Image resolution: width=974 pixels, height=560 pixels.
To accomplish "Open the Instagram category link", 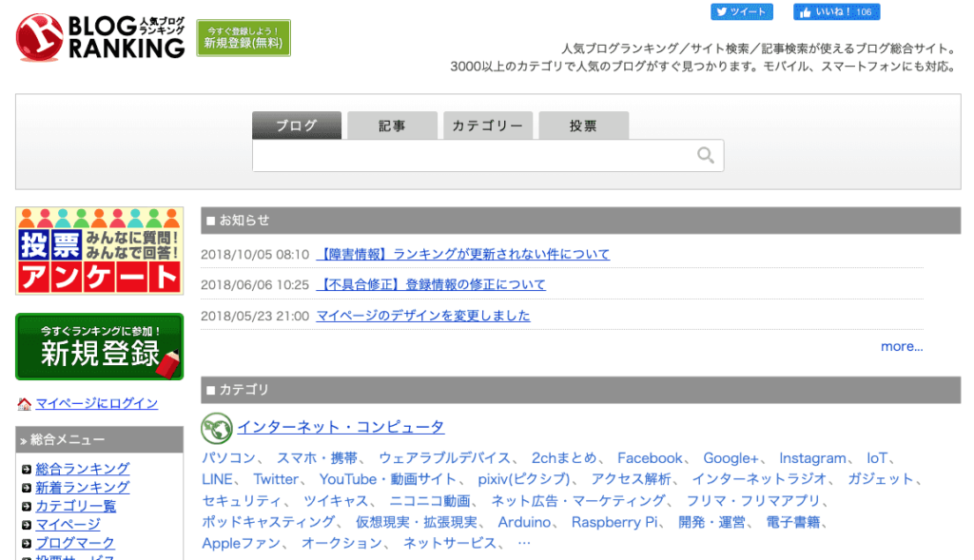I will (x=812, y=458).
